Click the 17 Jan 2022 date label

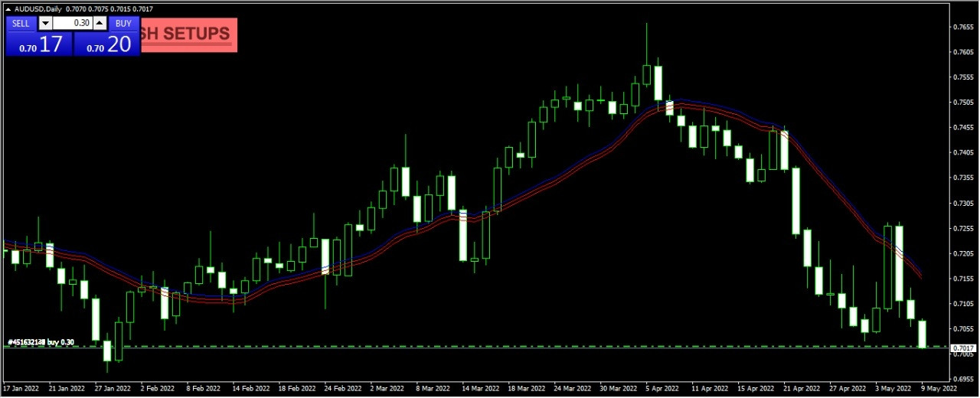(x=21, y=389)
